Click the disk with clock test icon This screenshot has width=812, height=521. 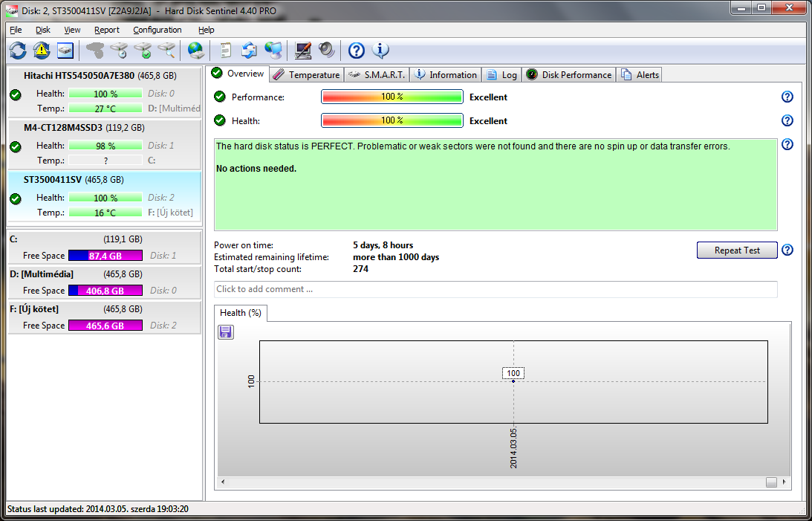click(x=119, y=51)
